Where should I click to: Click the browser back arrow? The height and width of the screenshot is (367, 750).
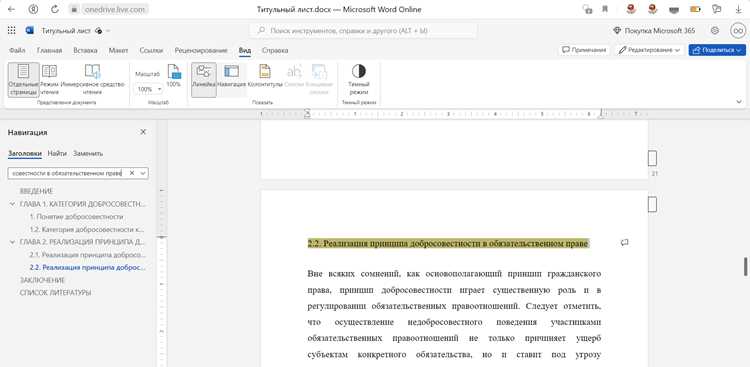(x=11, y=9)
